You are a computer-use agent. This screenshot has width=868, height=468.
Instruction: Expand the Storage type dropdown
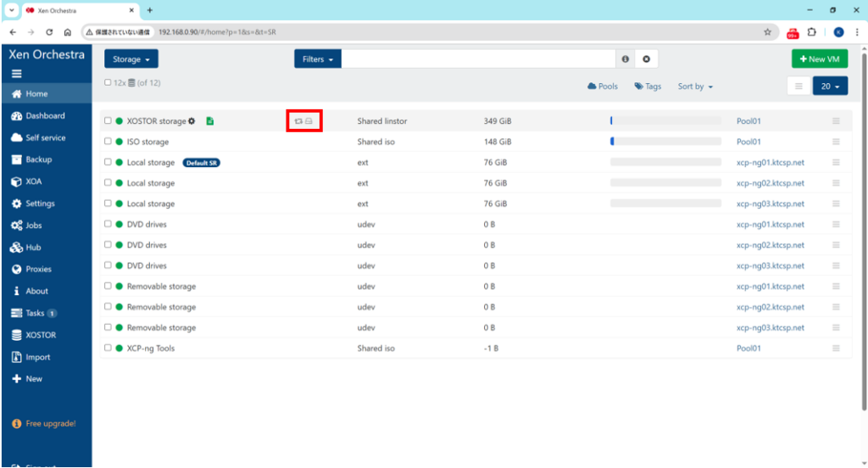coord(131,59)
